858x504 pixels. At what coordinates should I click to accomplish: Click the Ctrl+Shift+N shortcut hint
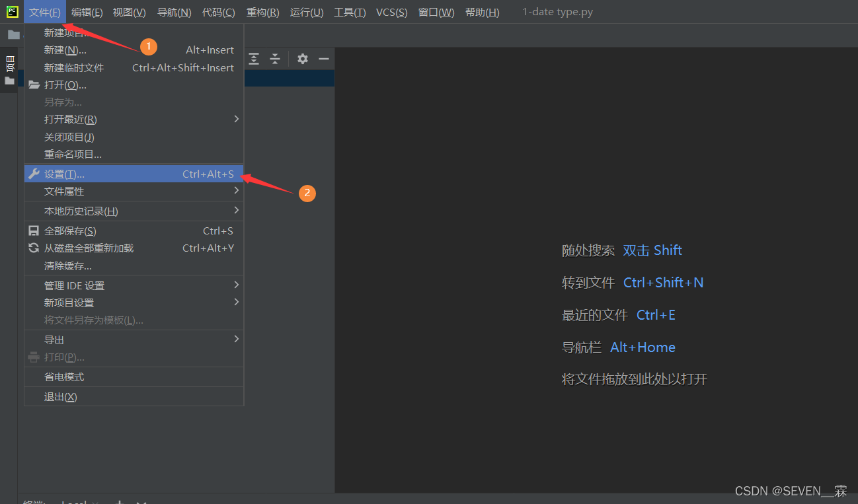coord(663,283)
